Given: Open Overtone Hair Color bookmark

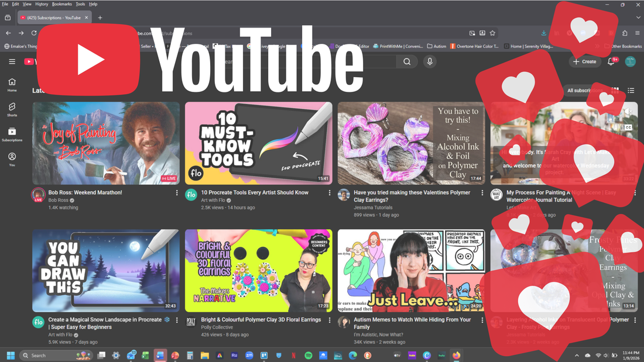Looking at the screenshot, I should pyautogui.click(x=474, y=46).
